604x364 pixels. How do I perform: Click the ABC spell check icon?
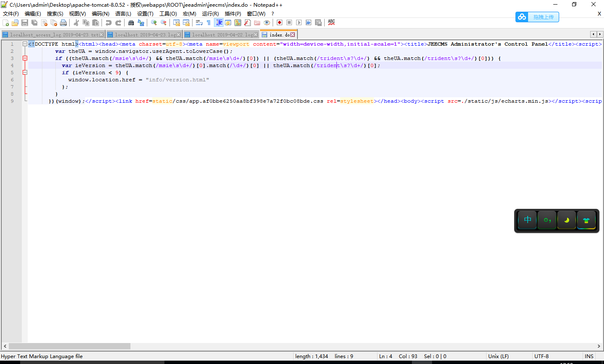pos(331,23)
